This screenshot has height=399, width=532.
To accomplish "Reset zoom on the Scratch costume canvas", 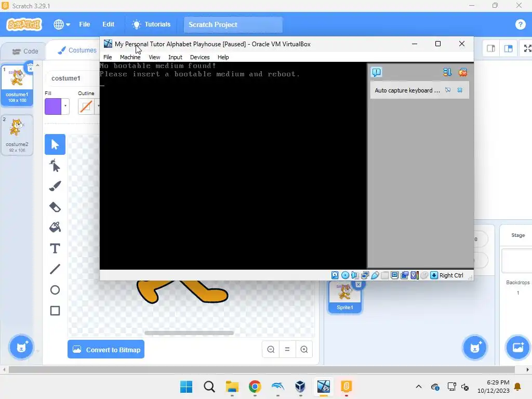I will coord(287,349).
